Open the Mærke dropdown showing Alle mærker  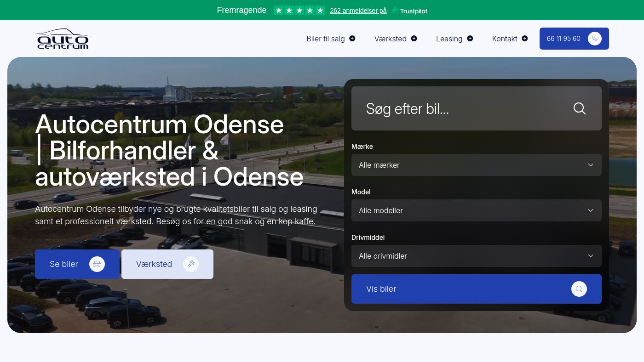tap(477, 165)
